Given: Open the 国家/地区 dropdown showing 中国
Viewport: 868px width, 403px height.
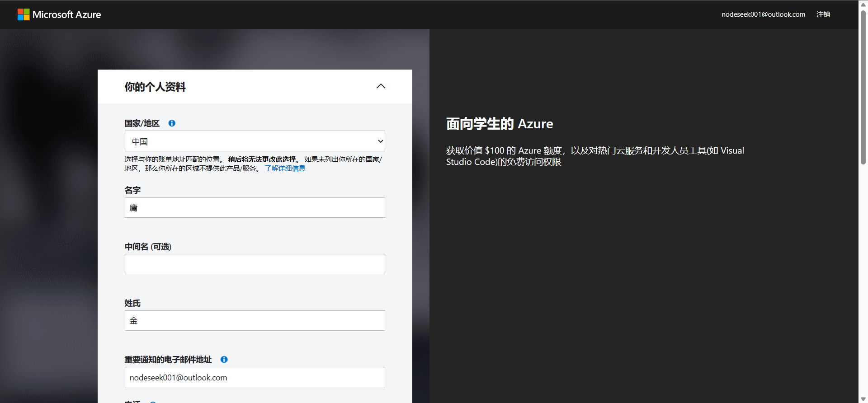Looking at the screenshot, I should point(255,141).
